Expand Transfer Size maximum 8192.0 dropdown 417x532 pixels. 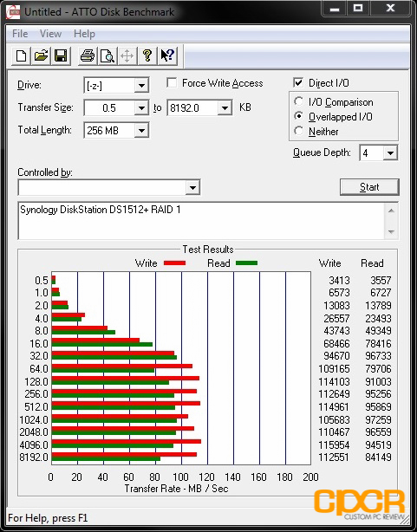click(225, 108)
